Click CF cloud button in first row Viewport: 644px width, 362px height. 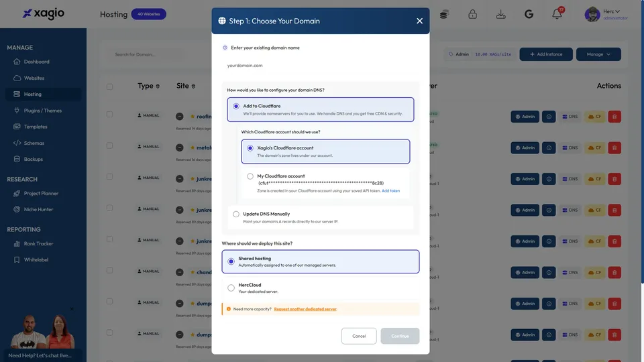coord(595,117)
